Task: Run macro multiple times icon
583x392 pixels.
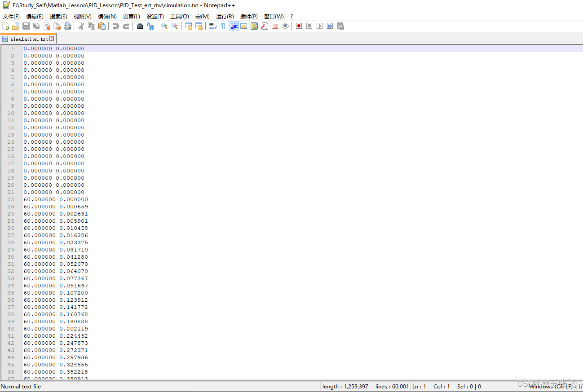Action: tap(330, 26)
